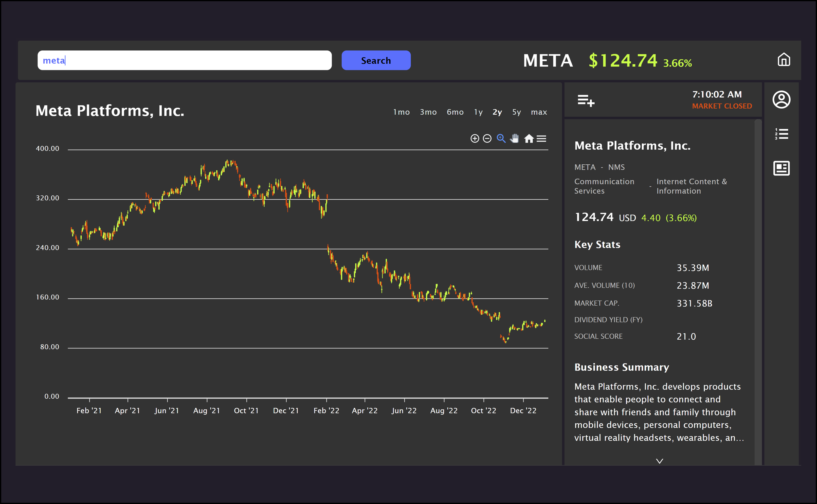The image size is (817, 504).
Task: Open the user profile icon
Action: pyautogui.click(x=781, y=100)
